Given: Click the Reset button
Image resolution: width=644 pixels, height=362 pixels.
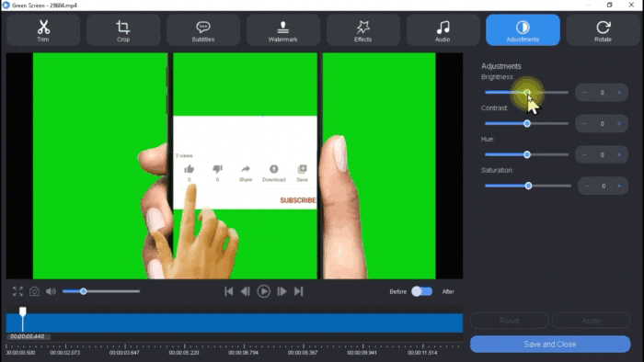Looking at the screenshot, I should (x=510, y=321).
